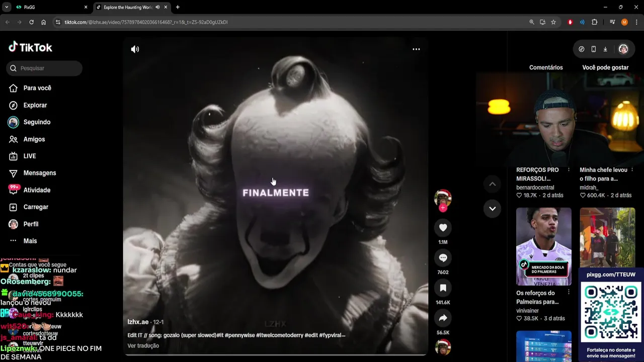The height and width of the screenshot is (362, 644).
Task: Click the install app icon in address bar
Action: [542, 22]
